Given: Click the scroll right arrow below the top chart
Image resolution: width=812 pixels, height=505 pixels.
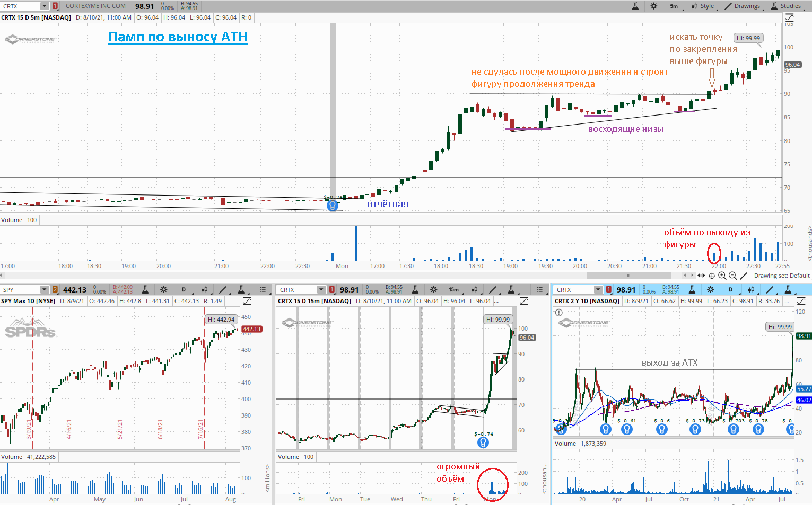Looking at the screenshot, I should 692,276.
